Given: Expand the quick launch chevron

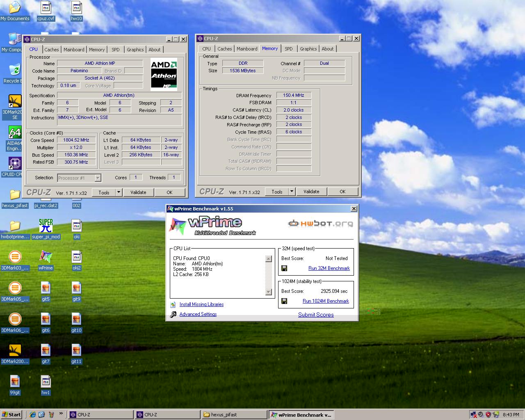Looking at the screenshot, I should tap(61, 413).
